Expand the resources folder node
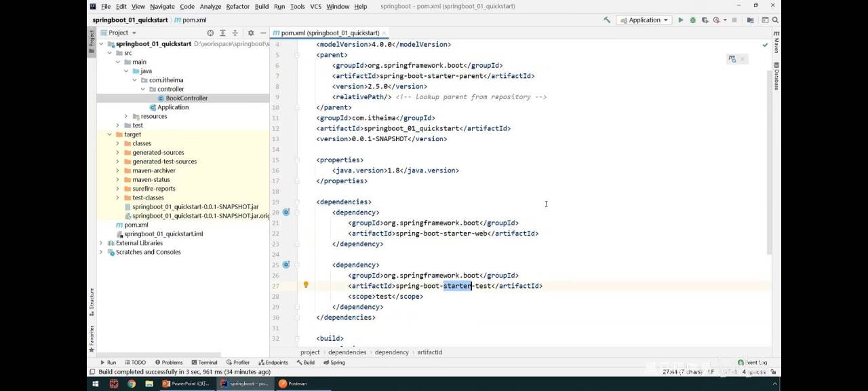Viewport: 868px width, 391px height. coord(126,116)
